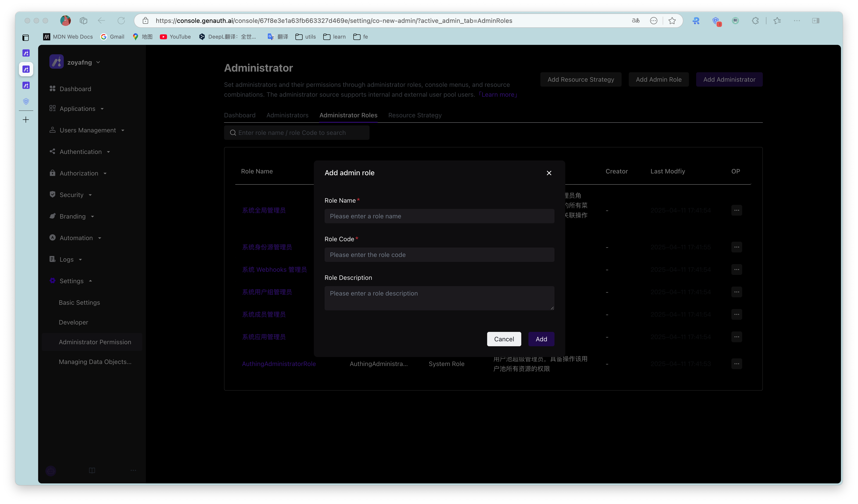Screen dimensions: 858x504
Task: Click the translate page icon in address bar
Action: tap(635, 21)
